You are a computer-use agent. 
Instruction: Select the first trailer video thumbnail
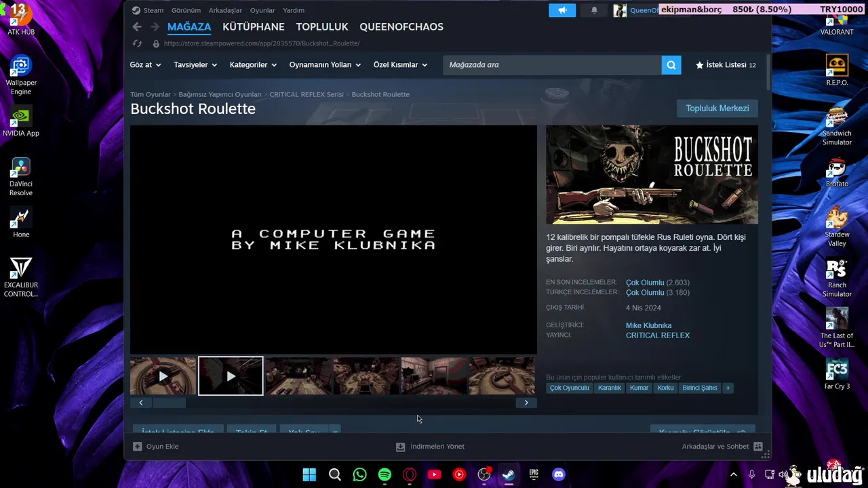pos(163,376)
